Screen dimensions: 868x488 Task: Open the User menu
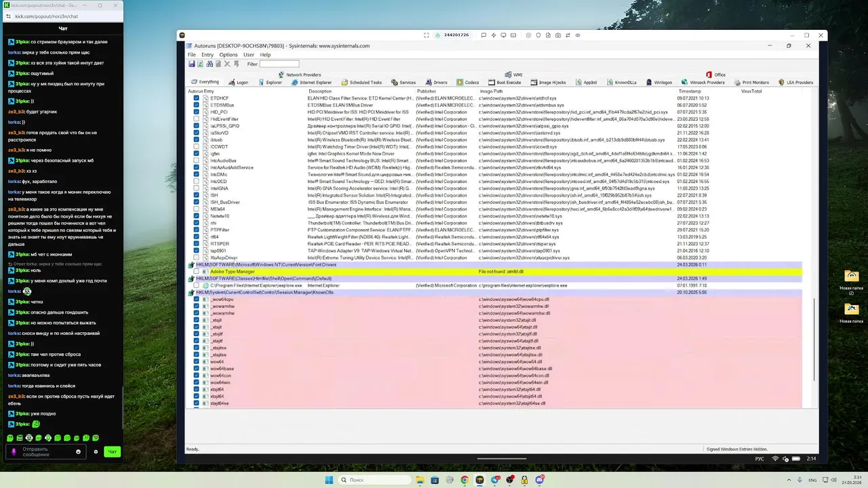(249, 55)
